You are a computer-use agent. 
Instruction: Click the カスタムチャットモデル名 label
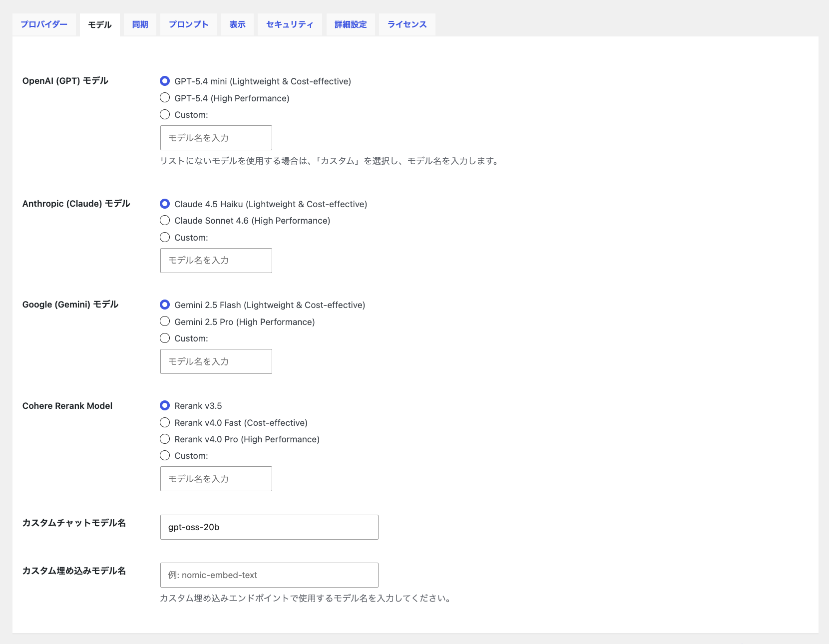[x=74, y=523]
